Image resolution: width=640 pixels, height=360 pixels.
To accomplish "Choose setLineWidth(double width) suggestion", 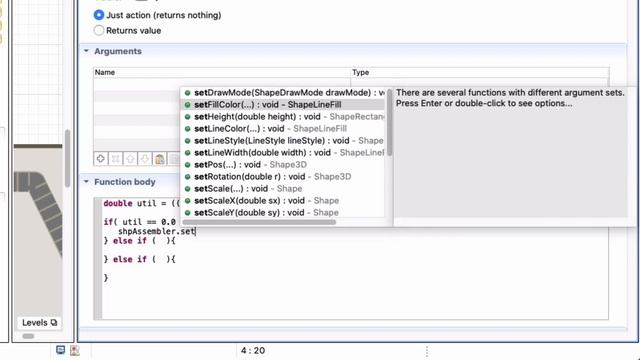I will [x=283, y=153].
